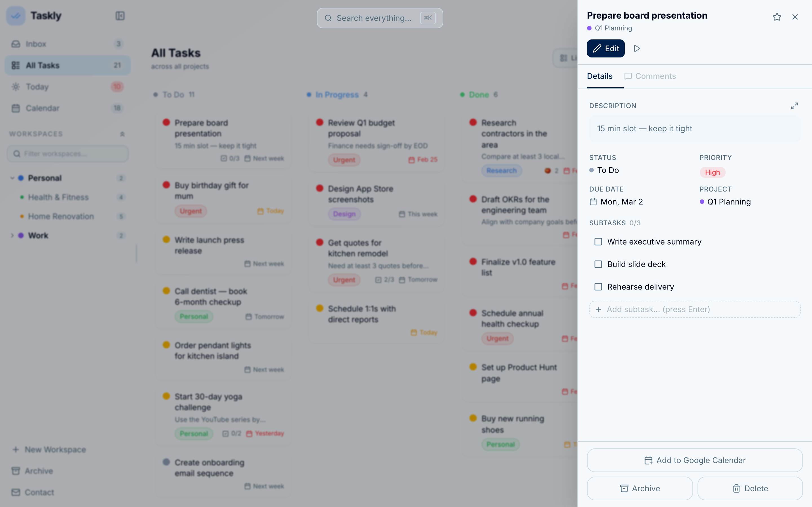
Task: Check the Write executive summary subtask
Action: [598, 242]
